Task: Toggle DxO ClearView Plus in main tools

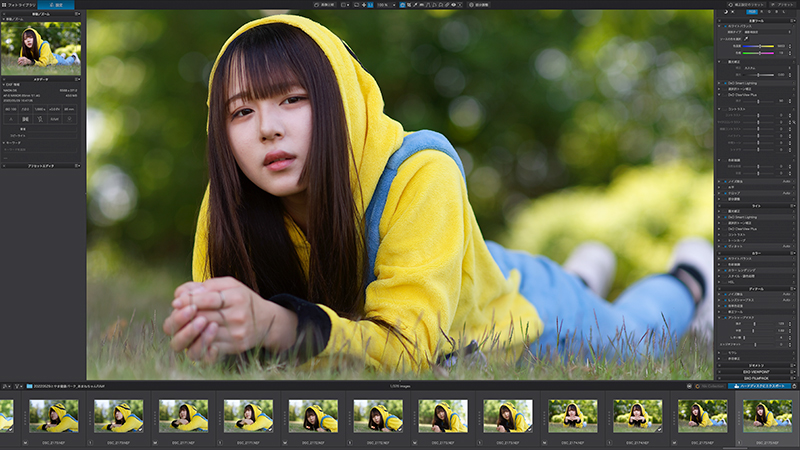Action: click(x=724, y=95)
